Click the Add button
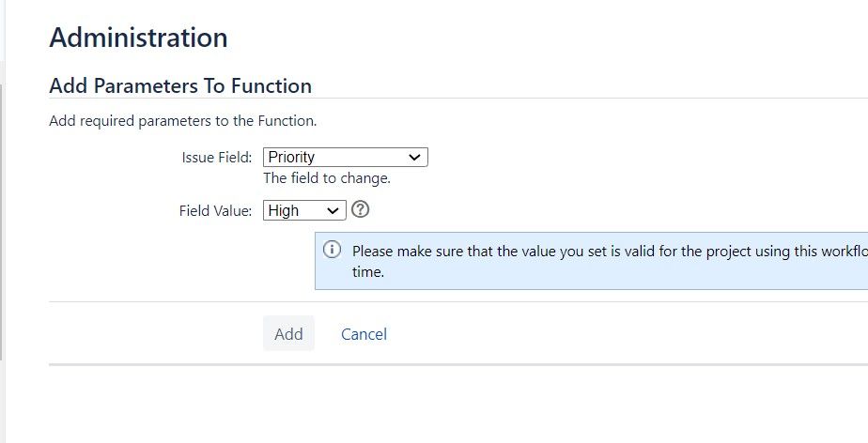The width and height of the screenshot is (868, 443). click(x=288, y=333)
